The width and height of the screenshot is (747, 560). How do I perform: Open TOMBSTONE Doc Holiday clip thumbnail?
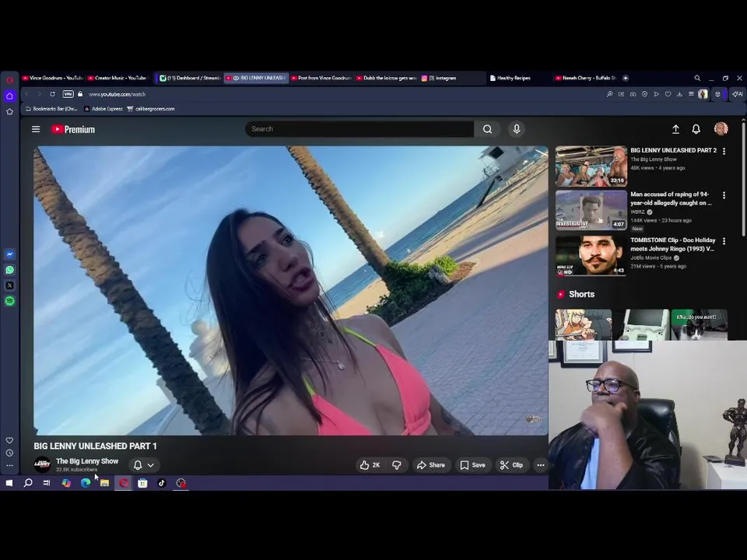[591, 256]
